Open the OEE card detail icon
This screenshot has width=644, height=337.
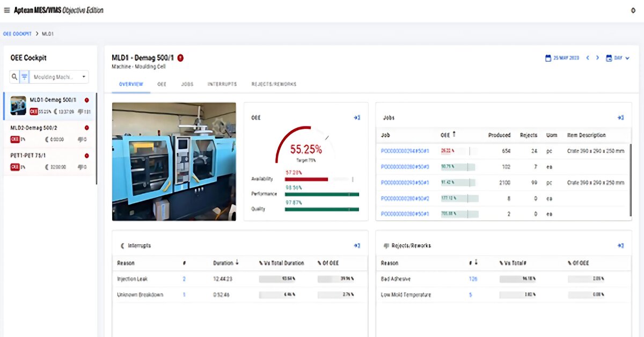tap(357, 118)
